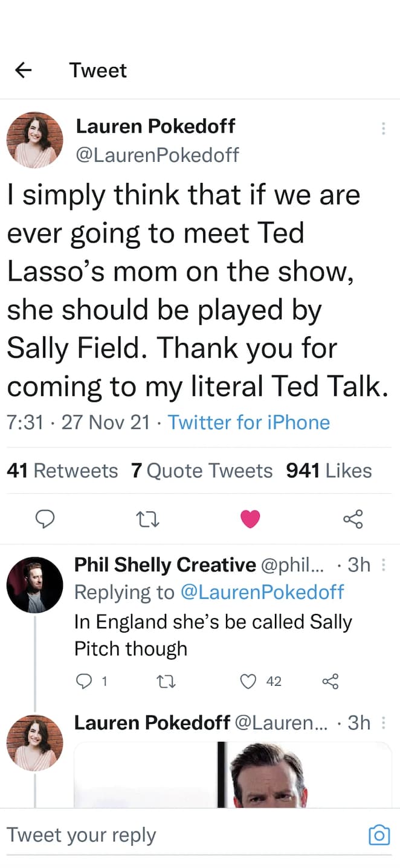View the 41 Retweets list
400x868 pixels.
(62, 470)
